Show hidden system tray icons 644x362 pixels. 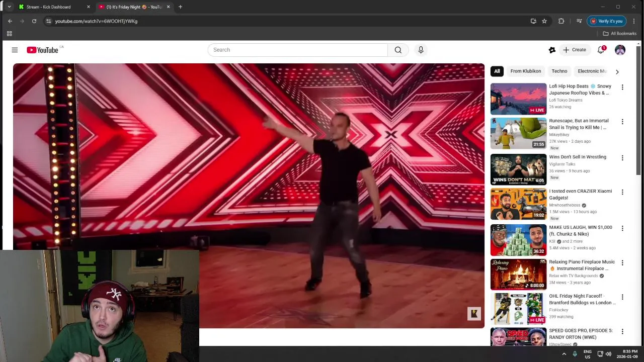click(564, 354)
